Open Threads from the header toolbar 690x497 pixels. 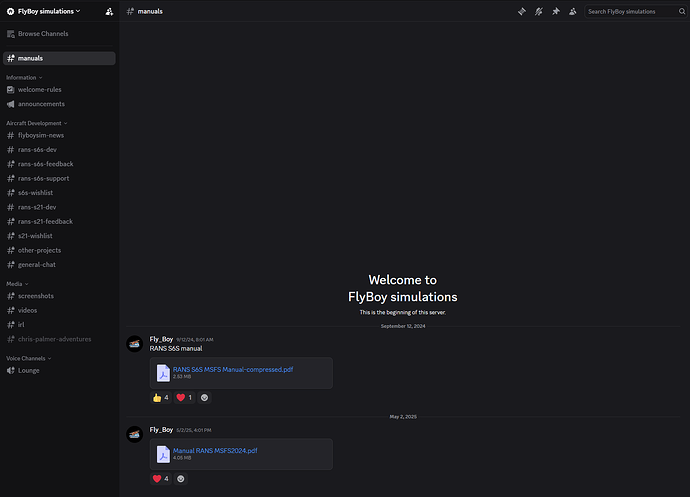(521, 11)
